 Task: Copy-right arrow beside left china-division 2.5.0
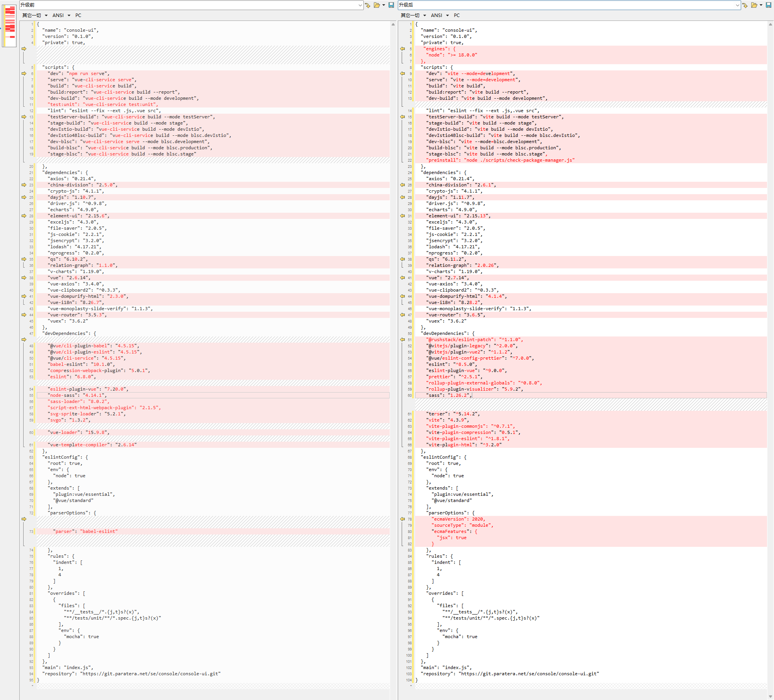(x=24, y=185)
